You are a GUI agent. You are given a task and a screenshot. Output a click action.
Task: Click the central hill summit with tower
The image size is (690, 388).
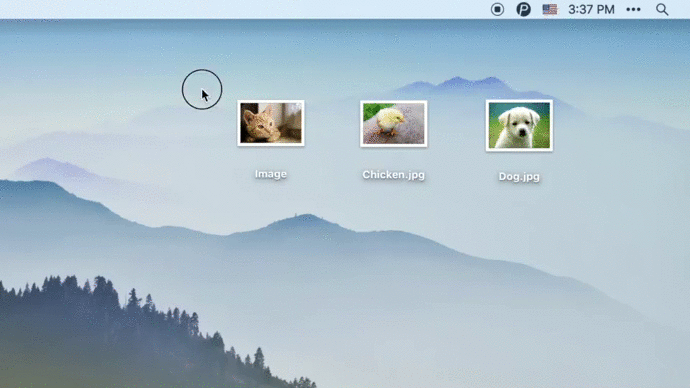pos(307,219)
